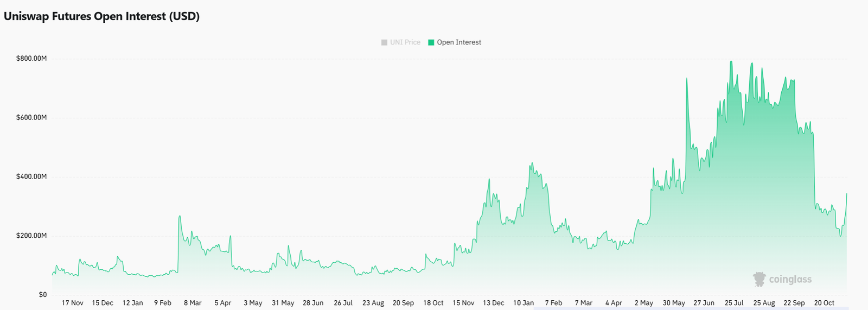Click the $800.00M y-axis label

[31, 58]
